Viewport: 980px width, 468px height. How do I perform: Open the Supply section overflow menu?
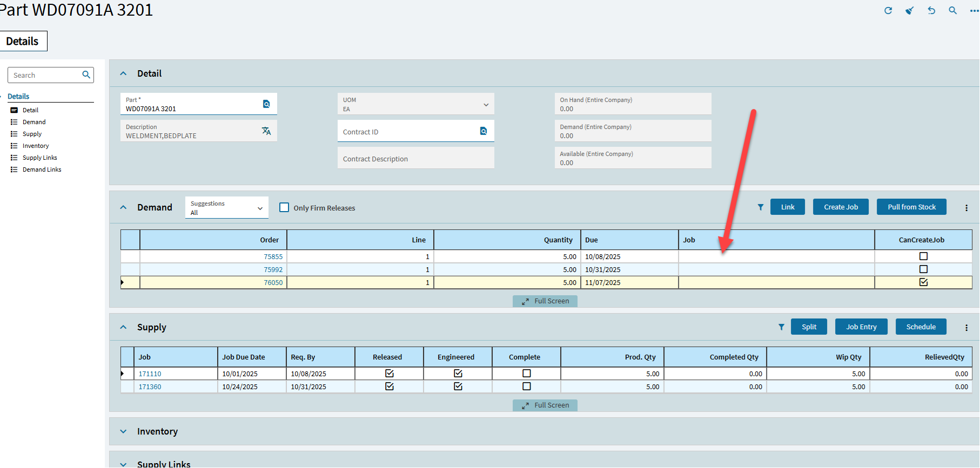966,328
